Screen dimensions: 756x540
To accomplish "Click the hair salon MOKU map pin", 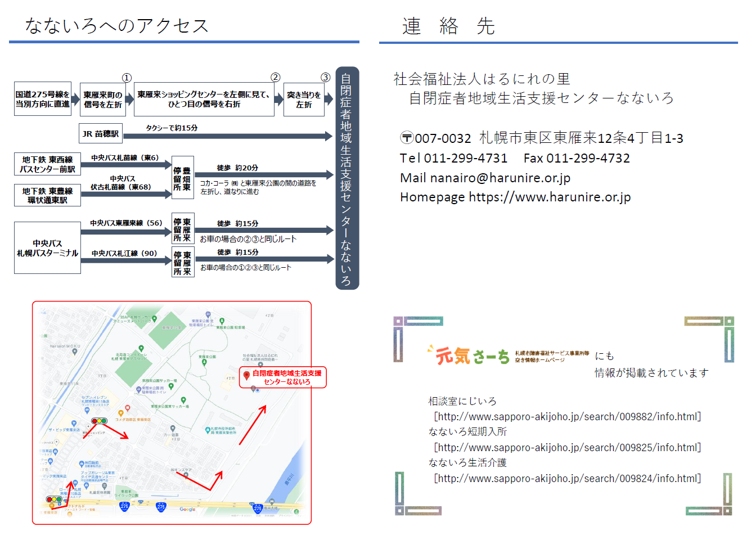I will coord(75,353).
